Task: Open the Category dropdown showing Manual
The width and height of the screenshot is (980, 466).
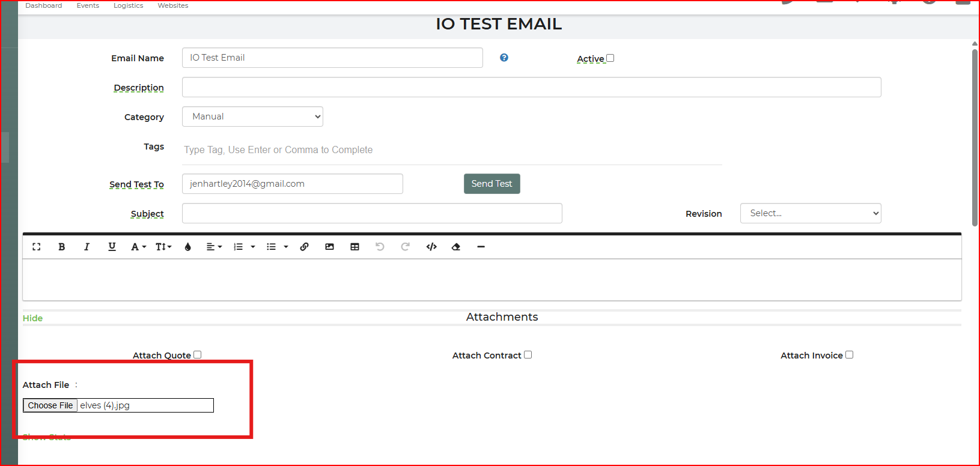Action: click(x=252, y=116)
